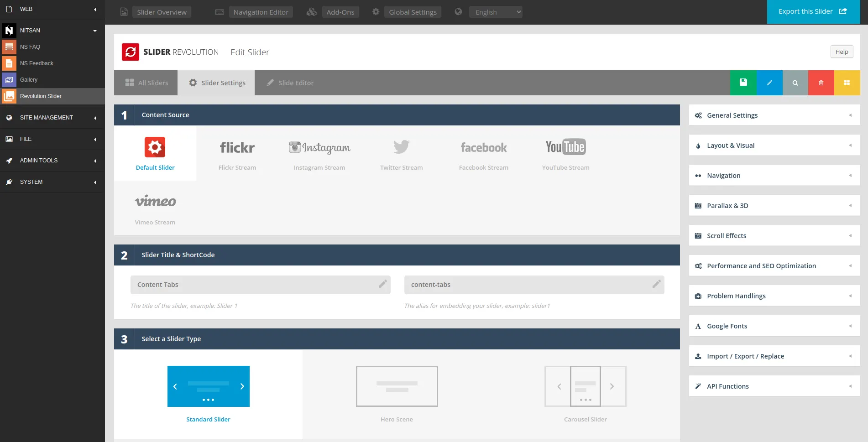Click pencil icon in content-tabs alias field

tap(657, 284)
